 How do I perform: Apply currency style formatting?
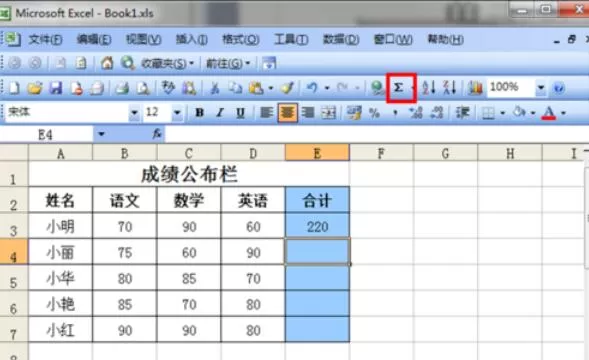click(353, 112)
